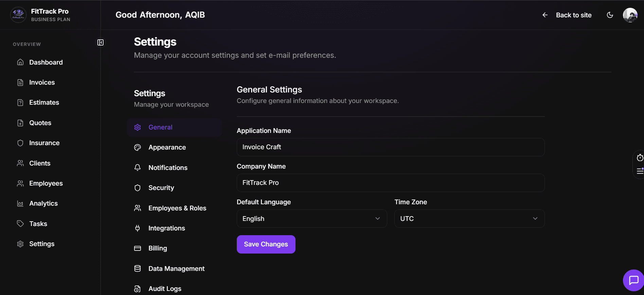Collapse the sidebar with panel toggle icon
Screen dimensions: 644x295
coord(101,42)
